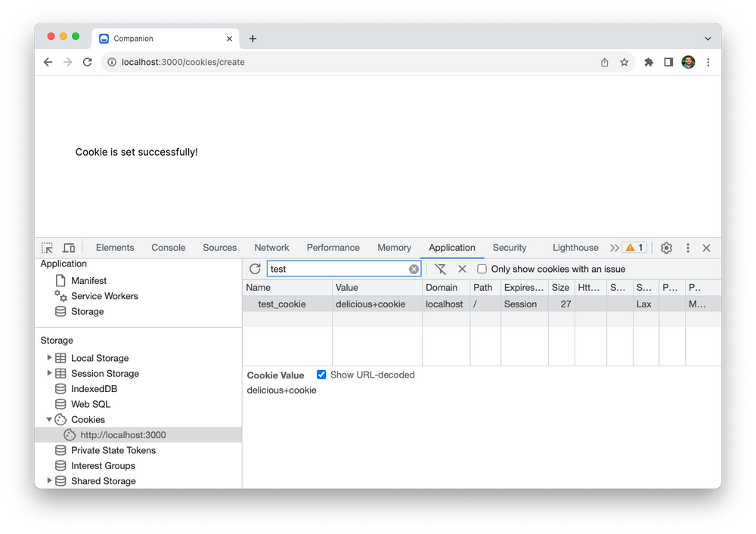Show hidden panels via the double-chevron
The width and height of the screenshot is (756, 534).
point(613,247)
